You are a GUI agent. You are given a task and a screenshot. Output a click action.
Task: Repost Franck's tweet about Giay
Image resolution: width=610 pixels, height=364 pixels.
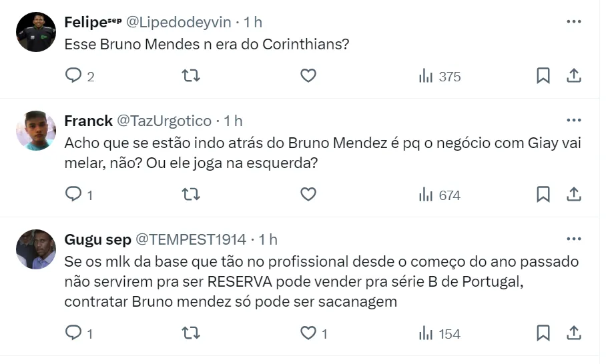coord(191,195)
